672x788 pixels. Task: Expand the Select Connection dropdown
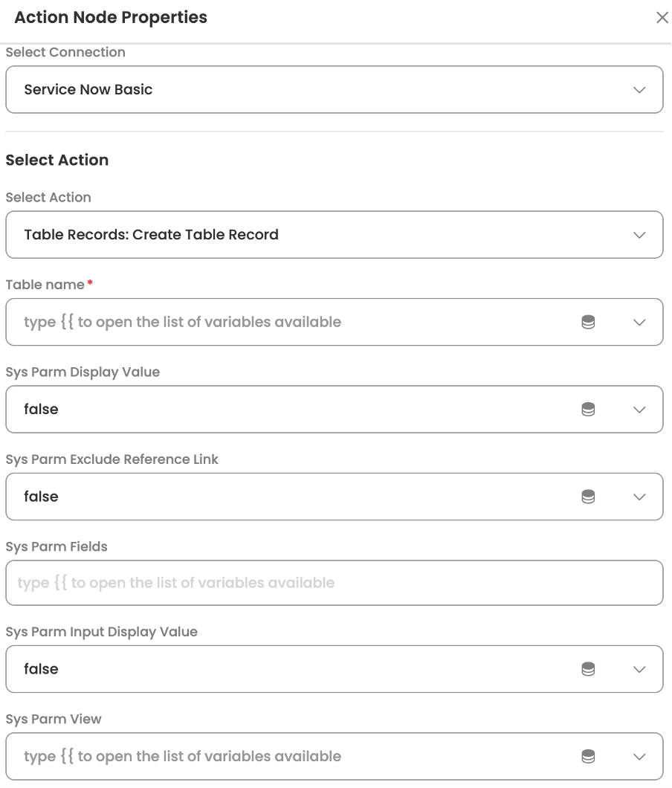639,90
